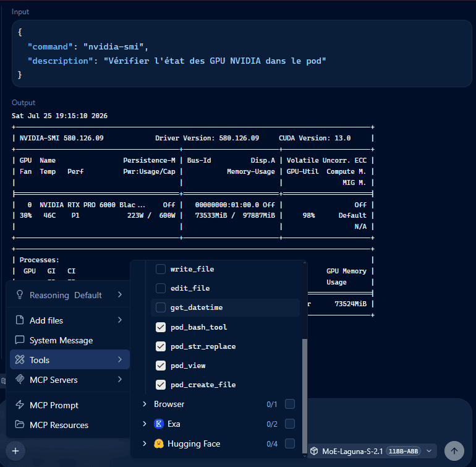This screenshot has width=476, height=467.
Task: Click the 73524MiB process memory value
Action: coord(351,304)
